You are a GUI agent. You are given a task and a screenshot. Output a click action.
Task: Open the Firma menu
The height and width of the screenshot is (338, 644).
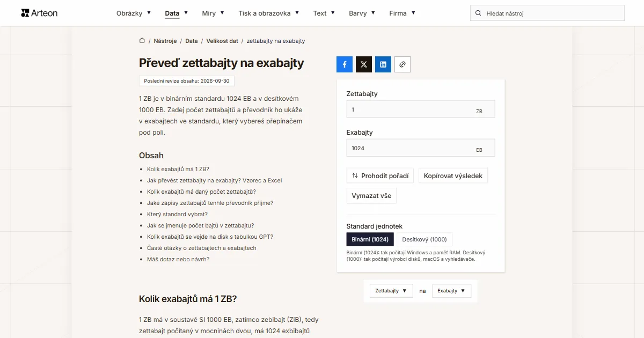click(402, 13)
